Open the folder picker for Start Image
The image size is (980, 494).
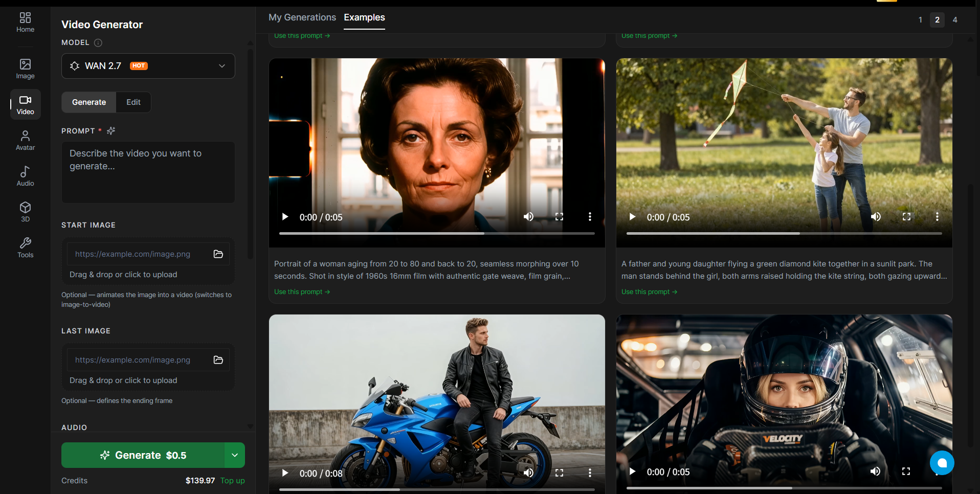pyautogui.click(x=218, y=254)
